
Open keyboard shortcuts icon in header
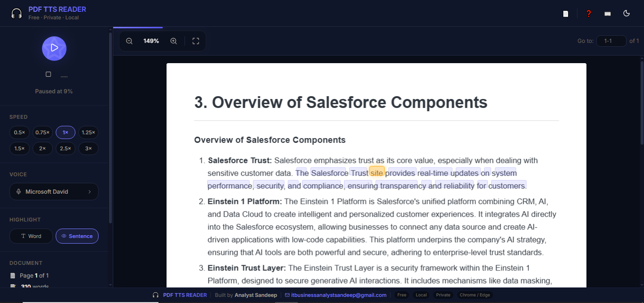coord(608,14)
